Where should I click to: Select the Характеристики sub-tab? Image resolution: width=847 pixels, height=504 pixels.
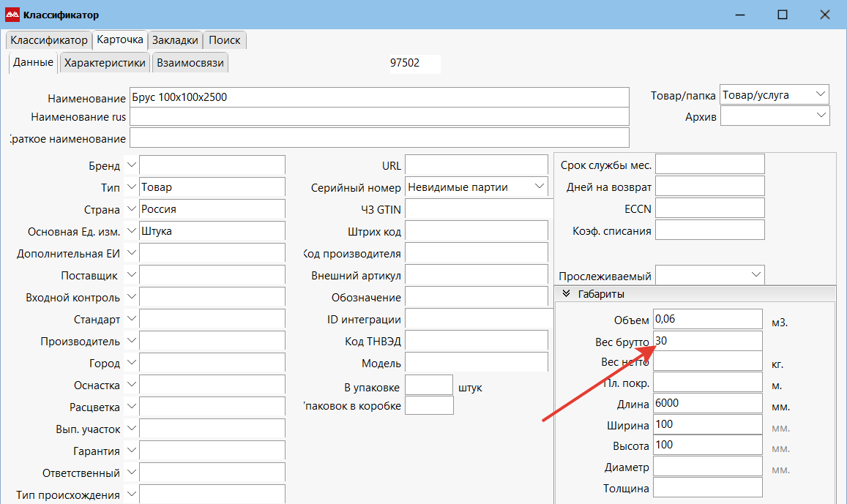tap(105, 63)
